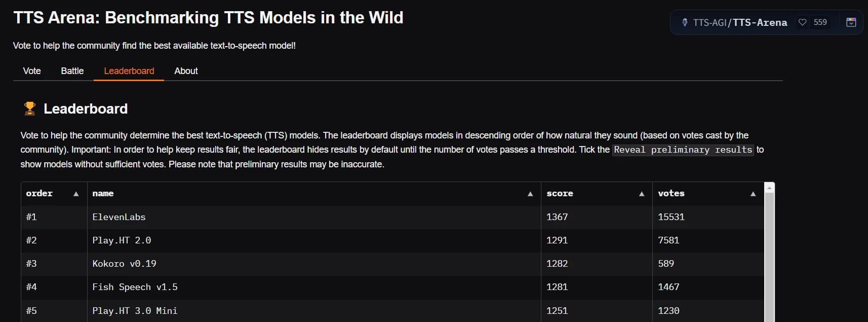
Task: Switch to the Battle tab
Action: coord(72,71)
